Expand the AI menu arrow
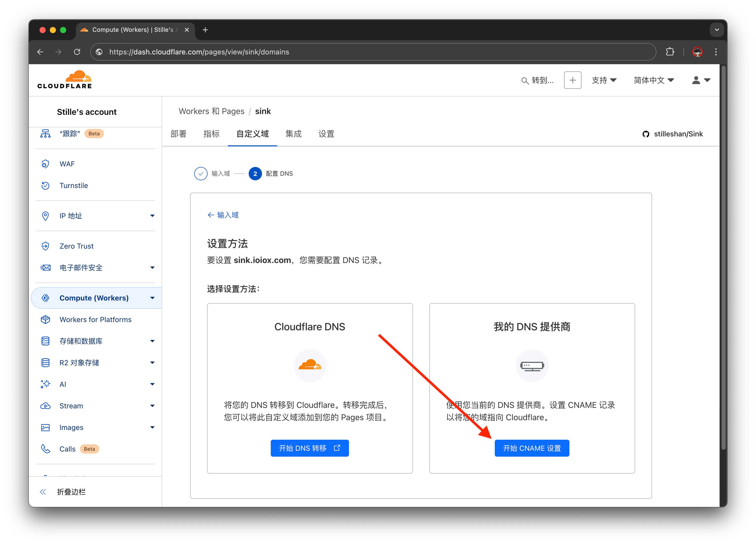 [152, 384]
